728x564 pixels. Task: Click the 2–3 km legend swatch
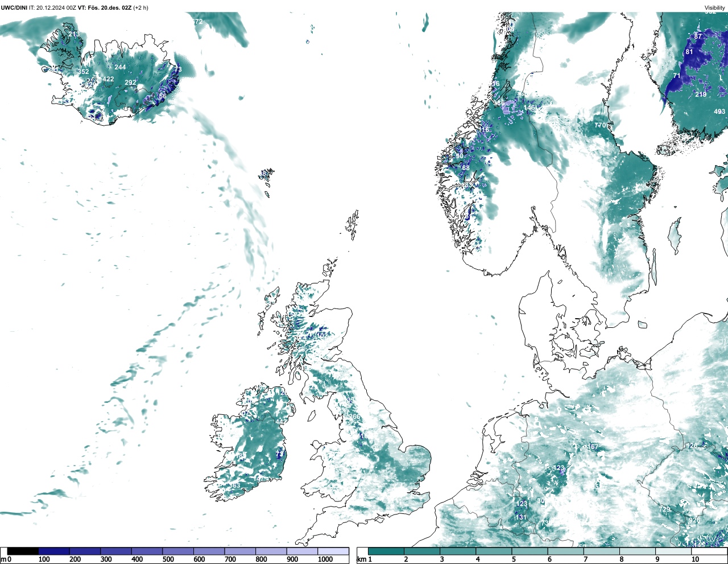[x=422, y=551]
